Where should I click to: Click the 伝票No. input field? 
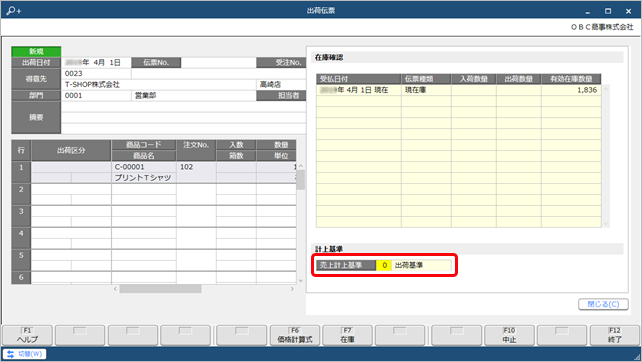(218, 63)
